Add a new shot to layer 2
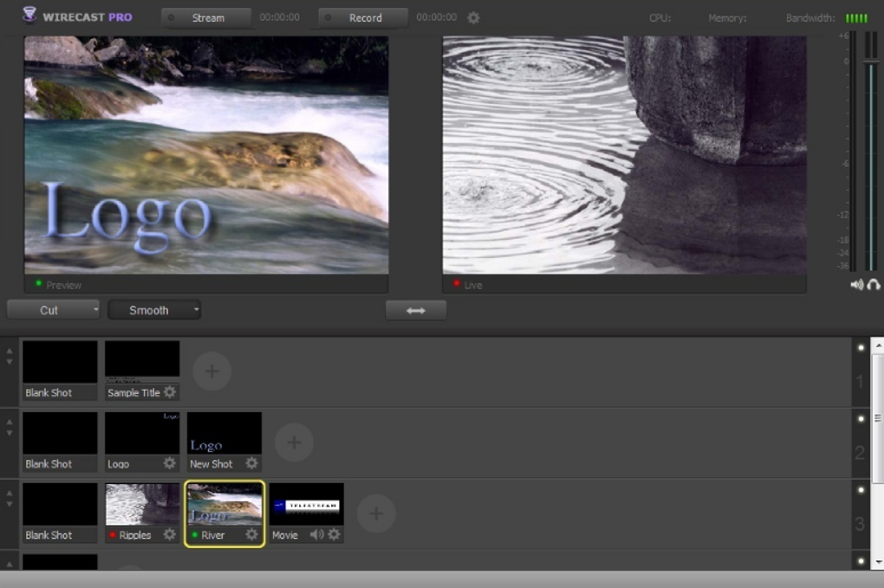884x588 pixels. click(294, 443)
